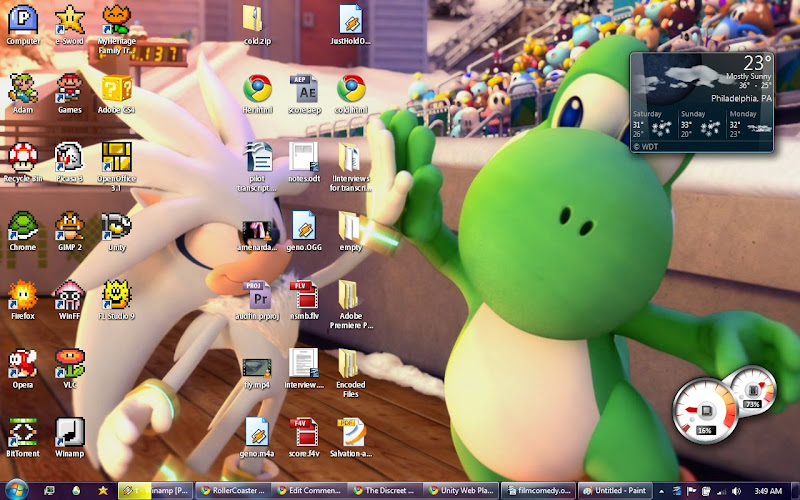Show hidden system tray icons arrow

[x=679, y=490]
